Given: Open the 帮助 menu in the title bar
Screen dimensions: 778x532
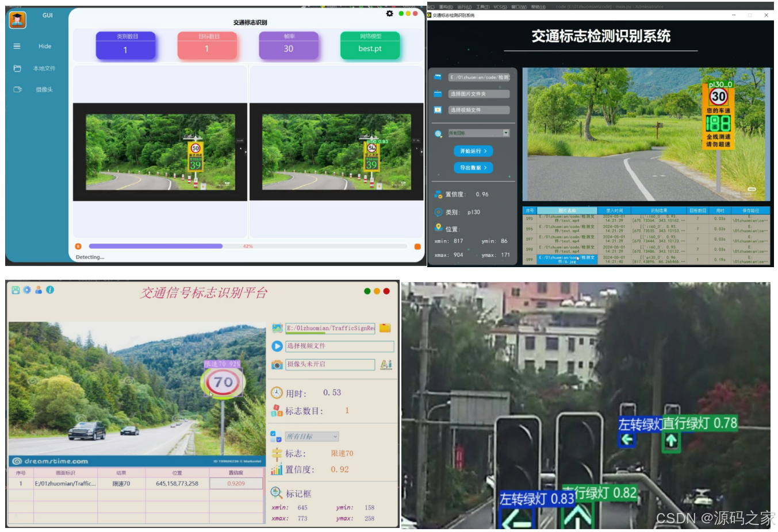Looking at the screenshot, I should click(x=538, y=6).
